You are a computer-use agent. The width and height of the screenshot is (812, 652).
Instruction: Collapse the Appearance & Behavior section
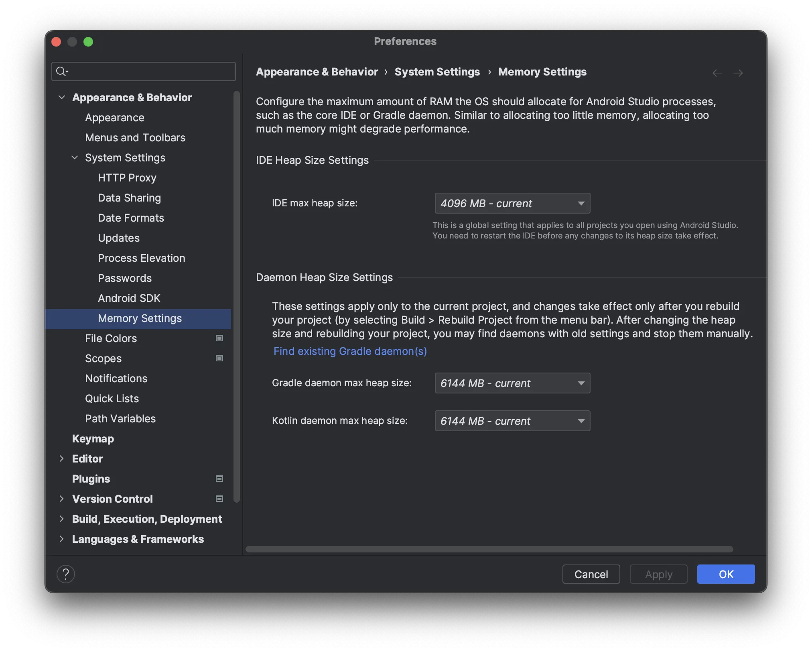coord(62,97)
